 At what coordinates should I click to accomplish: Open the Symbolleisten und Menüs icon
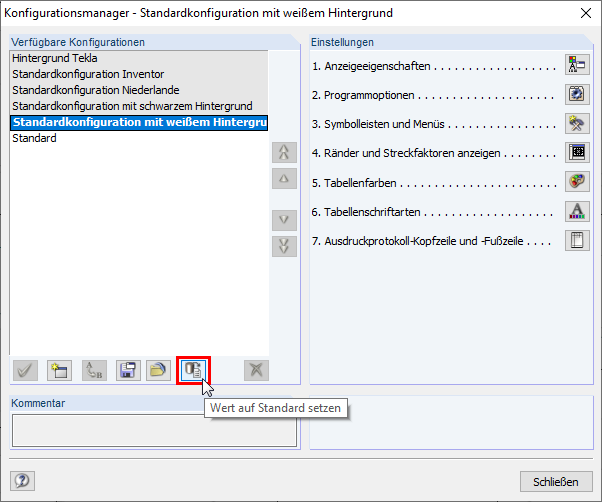(x=577, y=123)
